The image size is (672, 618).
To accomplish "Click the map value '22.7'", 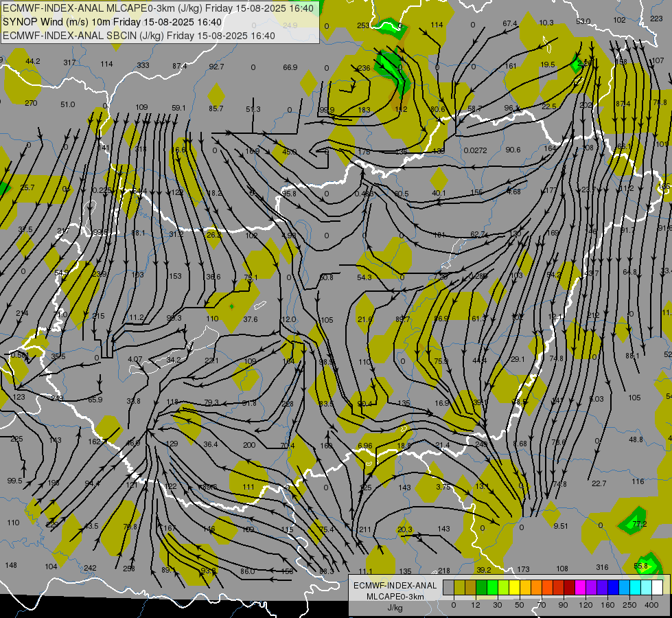I will click(x=599, y=483).
